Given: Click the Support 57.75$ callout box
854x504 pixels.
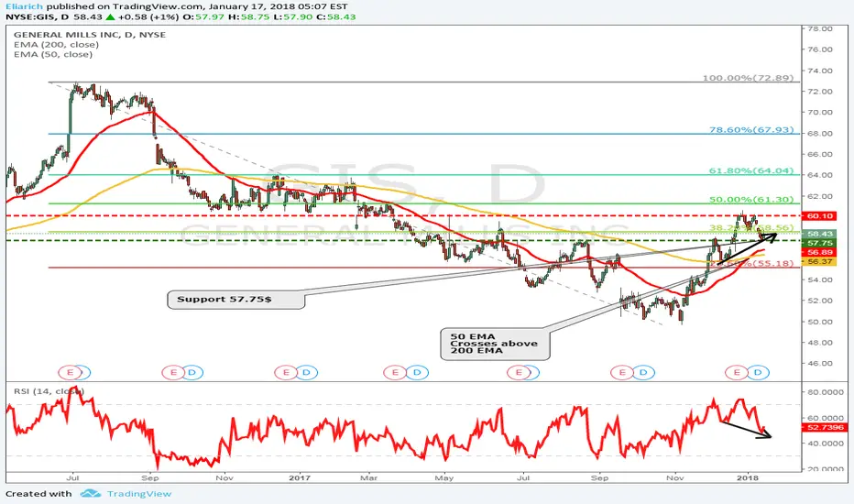Looking at the screenshot, I should (x=235, y=300).
